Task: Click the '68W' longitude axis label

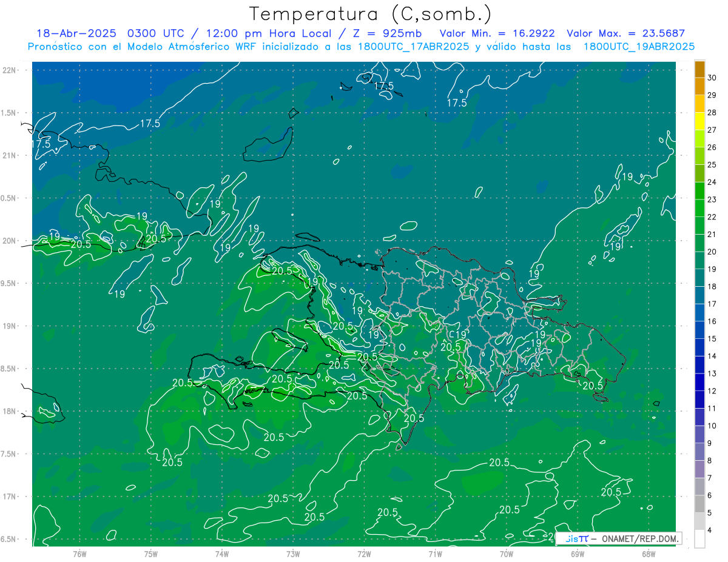Action: click(649, 554)
